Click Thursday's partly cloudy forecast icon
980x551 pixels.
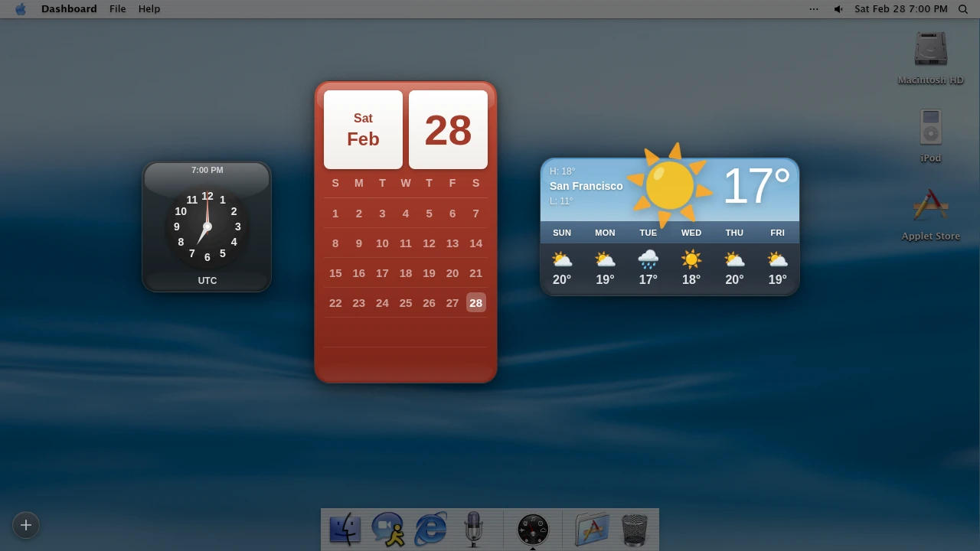[734, 259]
